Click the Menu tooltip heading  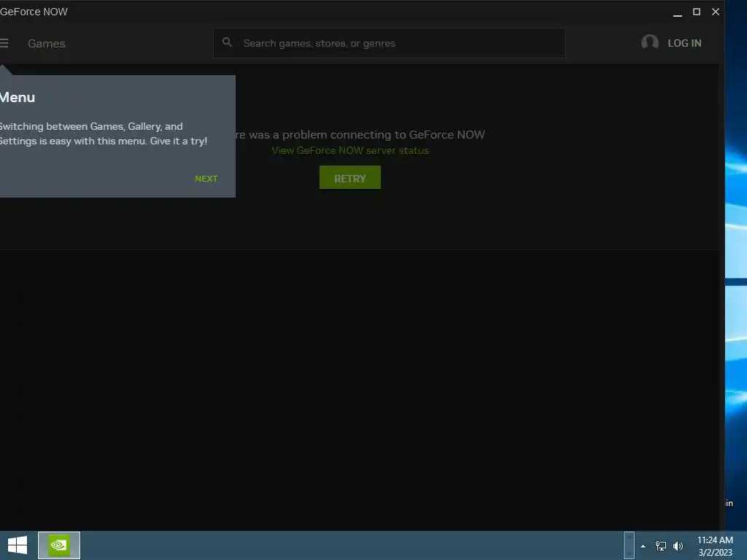(x=18, y=97)
